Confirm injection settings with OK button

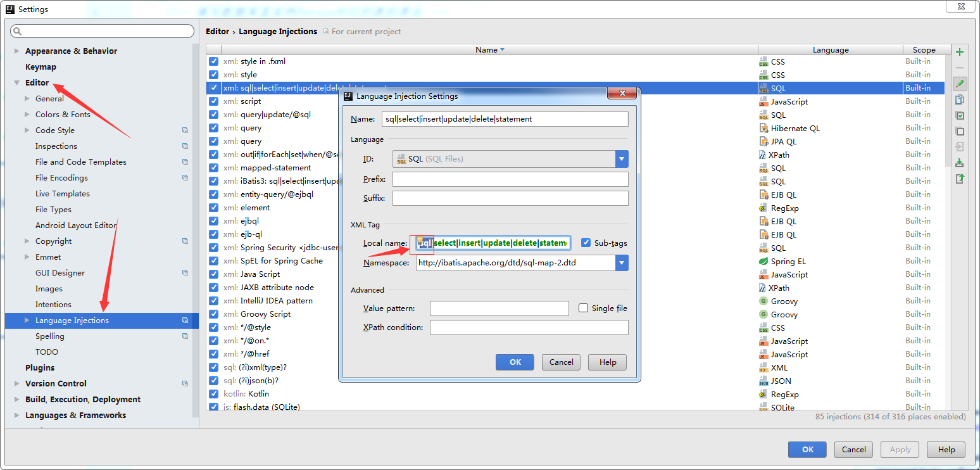point(515,362)
